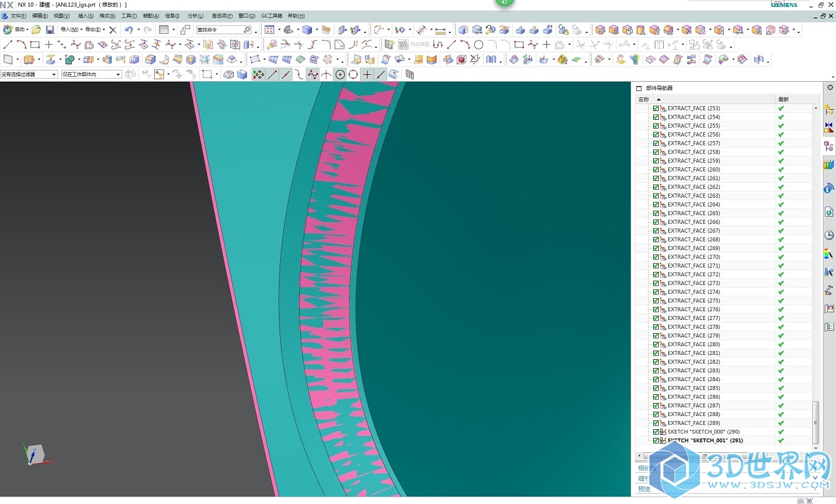Click the Datum Plane icon in feature toolbar
The width and height of the screenshot is (836, 504).
tap(8, 60)
